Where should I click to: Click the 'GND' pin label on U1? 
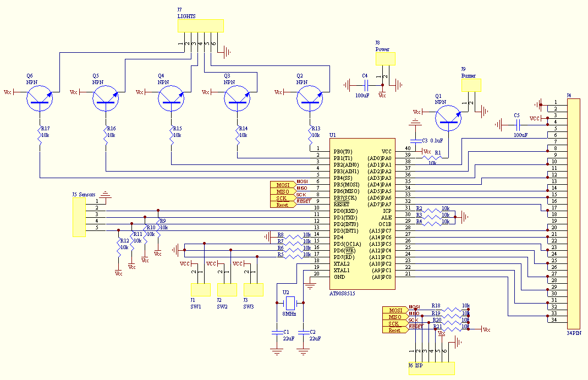click(x=339, y=277)
